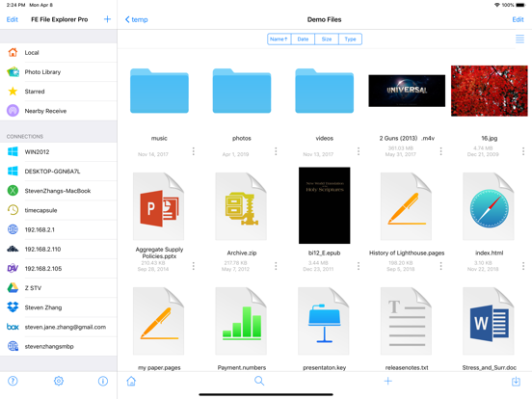Image resolution: width=532 pixels, height=399 pixels.
Task: Tap plus icon in bottom toolbar
Action: [388, 381]
